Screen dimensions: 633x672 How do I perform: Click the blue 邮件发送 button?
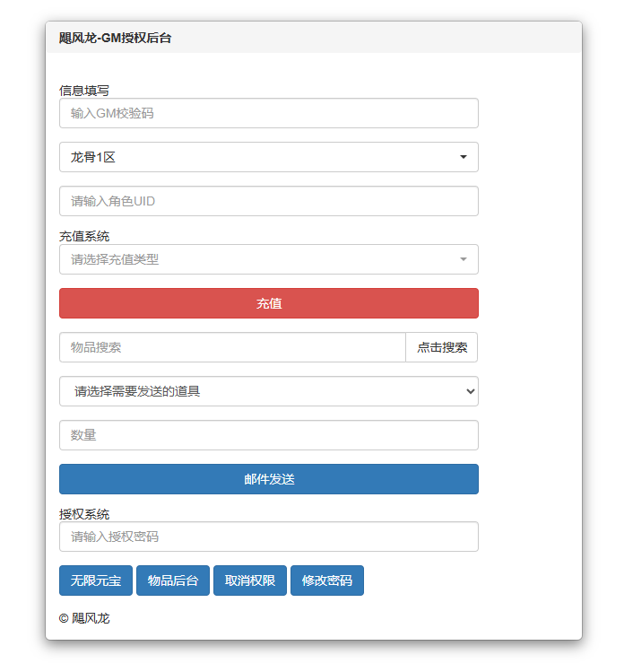pos(269,479)
